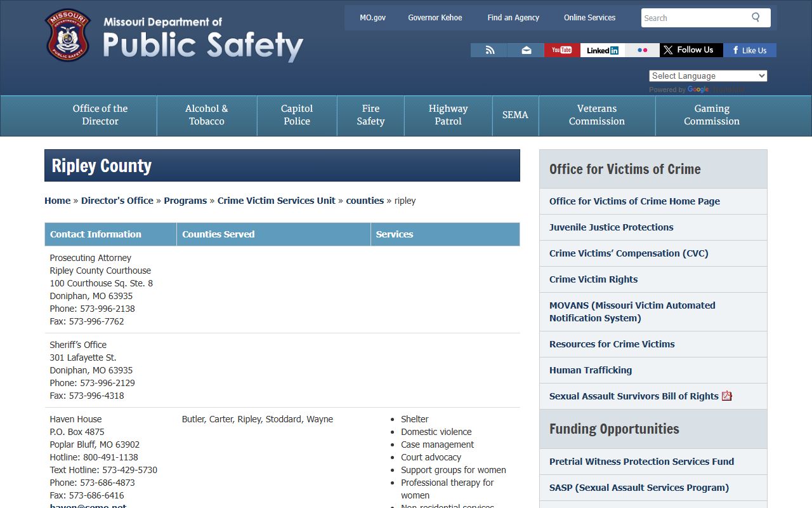Open the YouTube channel icon
Screen dimensions: 812x508
point(561,50)
